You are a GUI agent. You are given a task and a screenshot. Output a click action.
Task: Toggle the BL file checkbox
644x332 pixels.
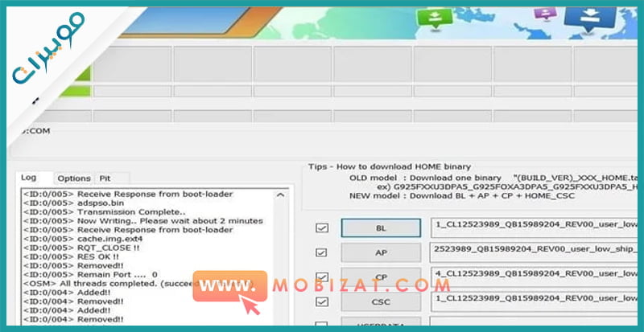[x=322, y=228]
